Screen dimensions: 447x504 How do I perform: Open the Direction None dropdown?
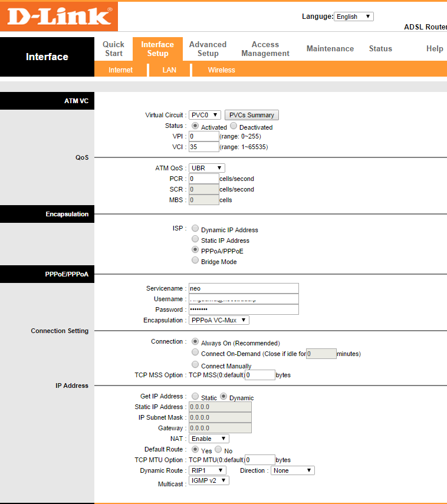(x=292, y=470)
